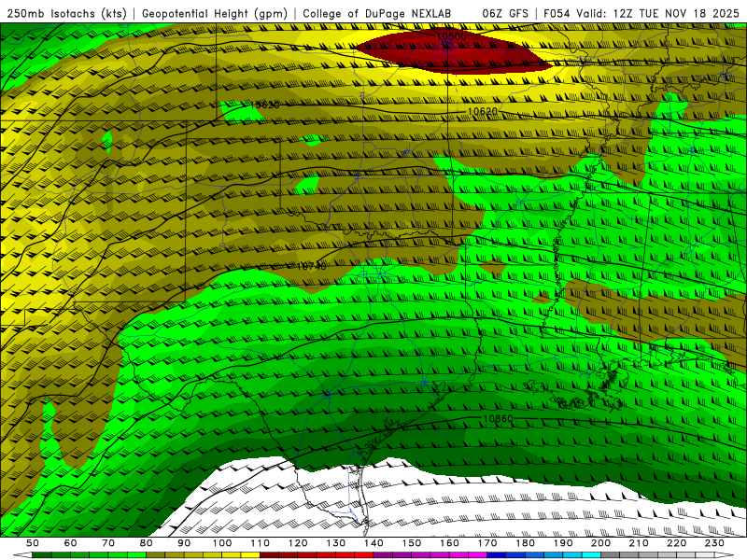
Task: Click the 70 value on the color scale
Action: [x=108, y=543]
